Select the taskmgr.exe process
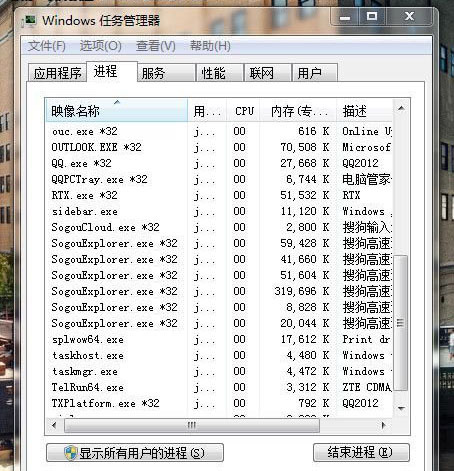Image resolution: width=454 pixels, height=471 pixels. pyautogui.click(x=219, y=371)
